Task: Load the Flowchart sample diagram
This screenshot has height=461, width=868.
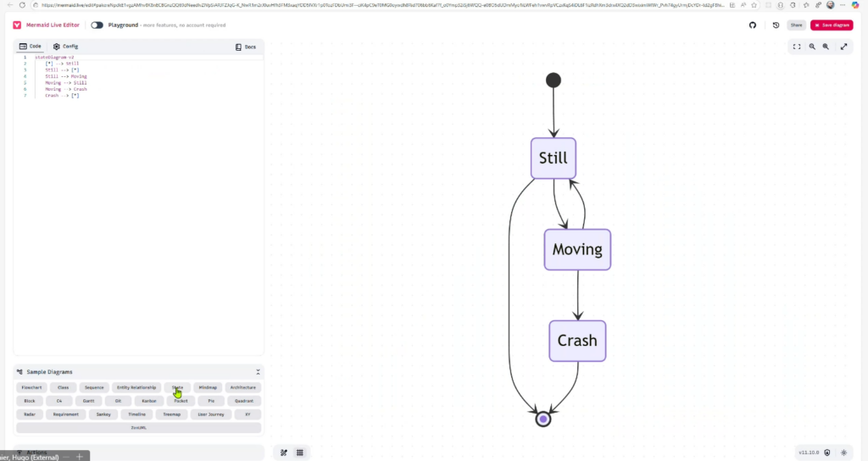Action: tap(31, 387)
